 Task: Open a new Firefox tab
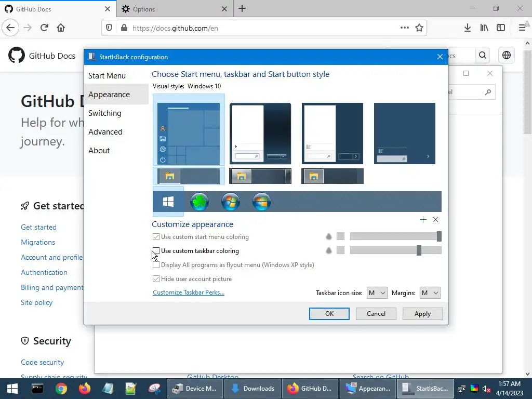click(x=242, y=9)
